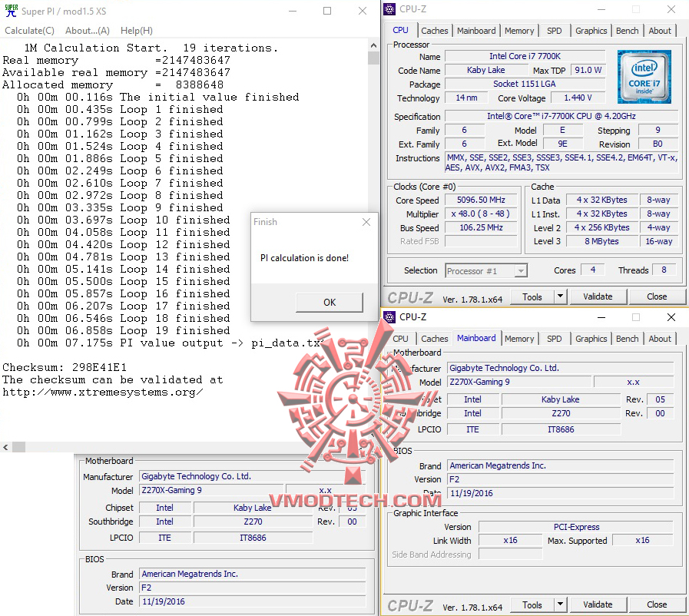Image resolution: width=689 pixels, height=616 pixels.
Task: Open Caches tab in lower CPU-Z window
Action: [434, 339]
